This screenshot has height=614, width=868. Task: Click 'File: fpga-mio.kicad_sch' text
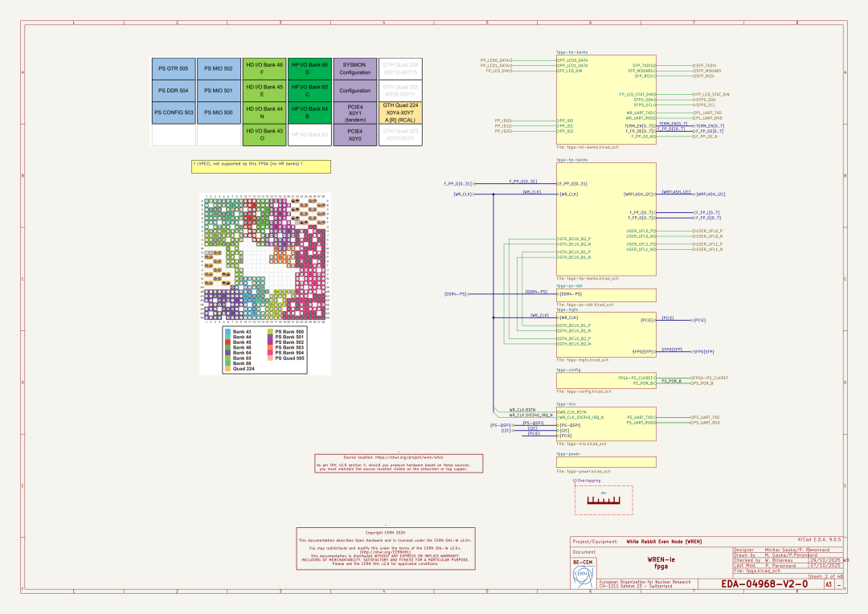tap(581, 444)
